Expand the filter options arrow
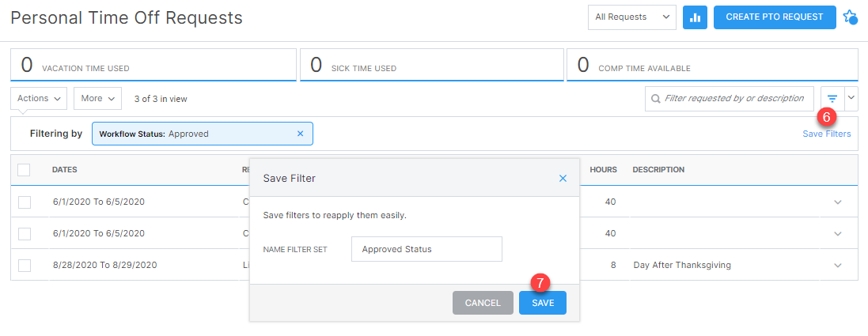 [851, 99]
